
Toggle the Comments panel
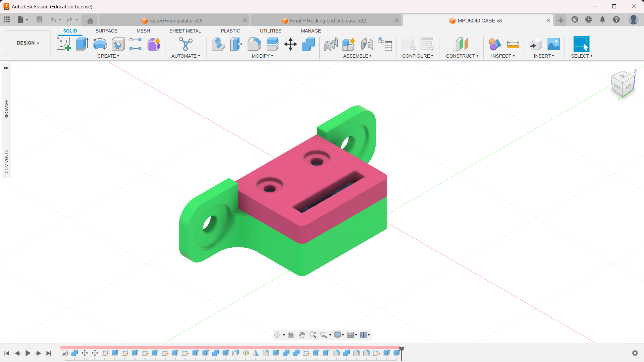pos(6,162)
